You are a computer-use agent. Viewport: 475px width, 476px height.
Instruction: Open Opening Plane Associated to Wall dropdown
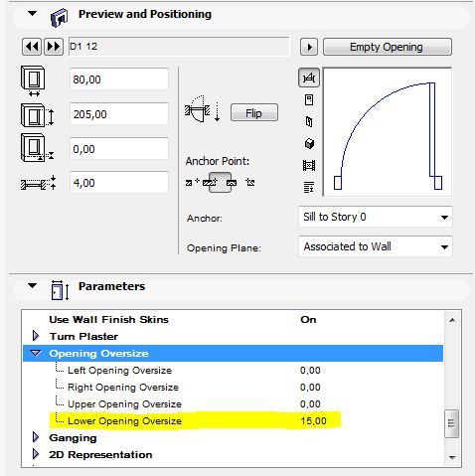(375, 246)
